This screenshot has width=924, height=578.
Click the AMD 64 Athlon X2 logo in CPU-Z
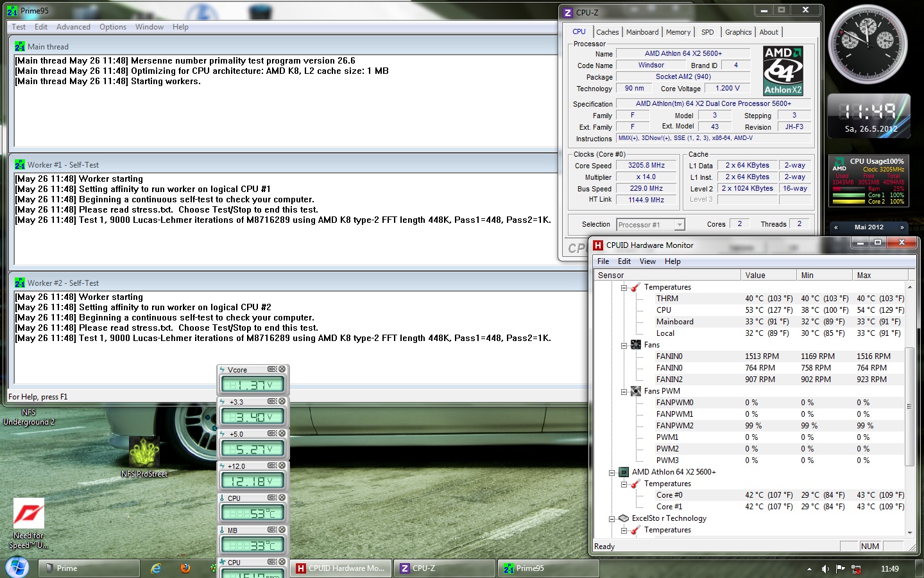783,71
